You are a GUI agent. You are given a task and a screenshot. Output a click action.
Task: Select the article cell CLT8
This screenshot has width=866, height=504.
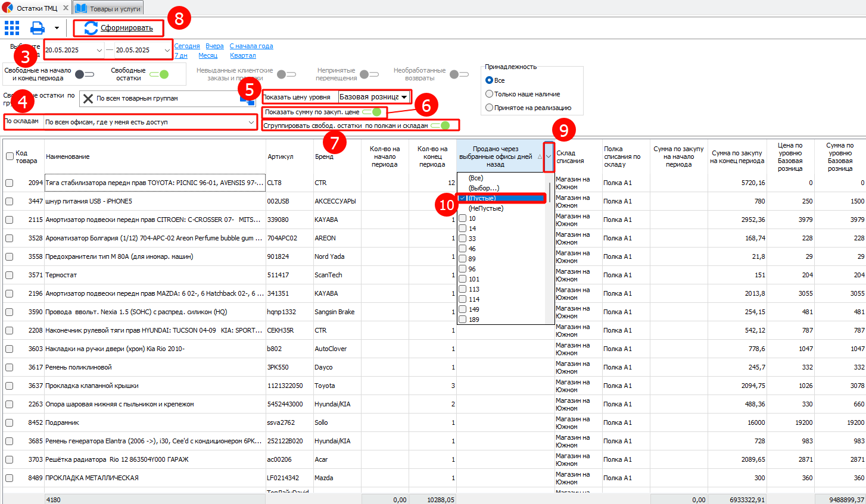point(289,183)
